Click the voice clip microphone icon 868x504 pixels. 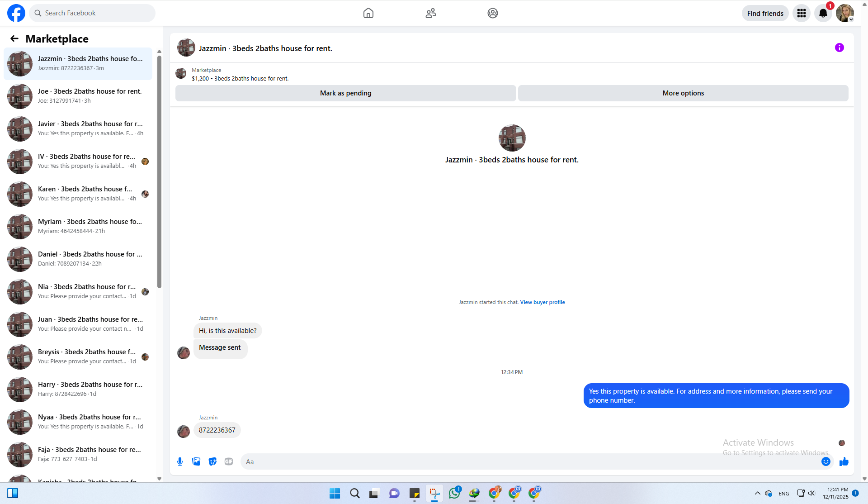(180, 461)
